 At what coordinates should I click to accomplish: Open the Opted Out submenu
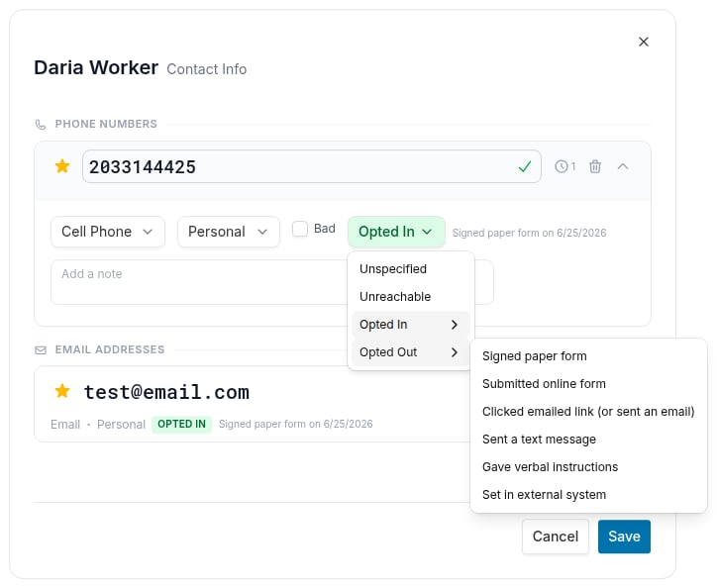pyautogui.click(x=411, y=352)
